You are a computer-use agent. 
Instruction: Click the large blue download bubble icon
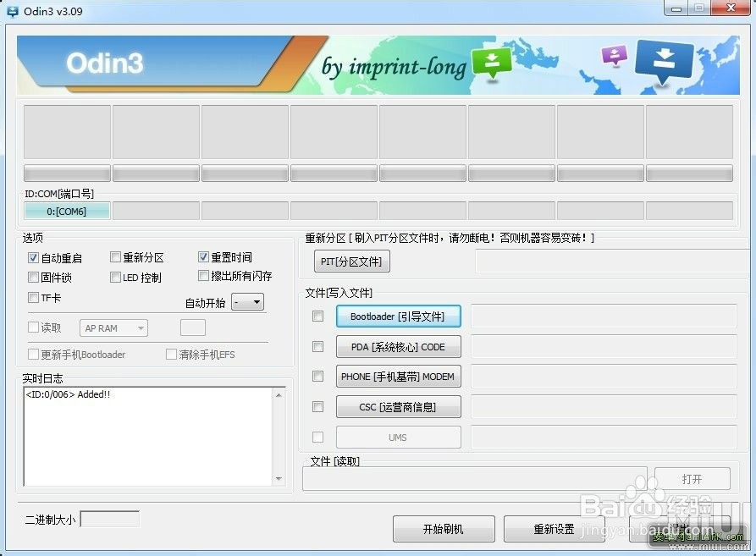pos(664,61)
